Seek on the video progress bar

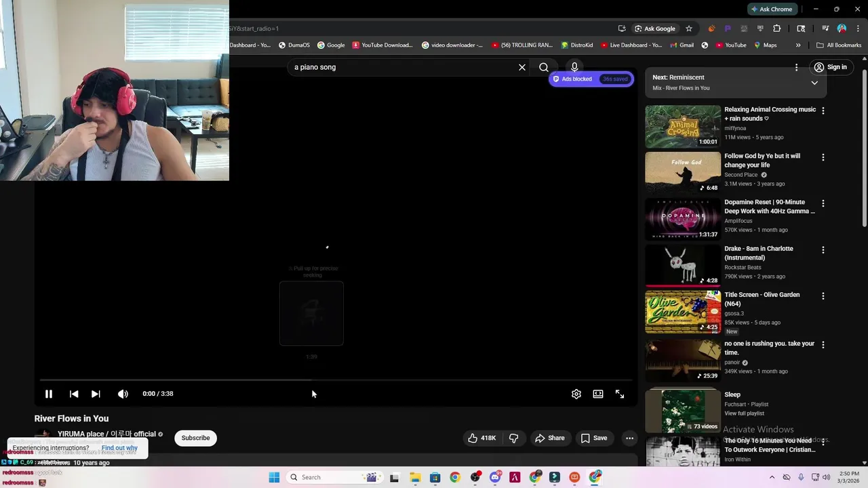(336, 380)
